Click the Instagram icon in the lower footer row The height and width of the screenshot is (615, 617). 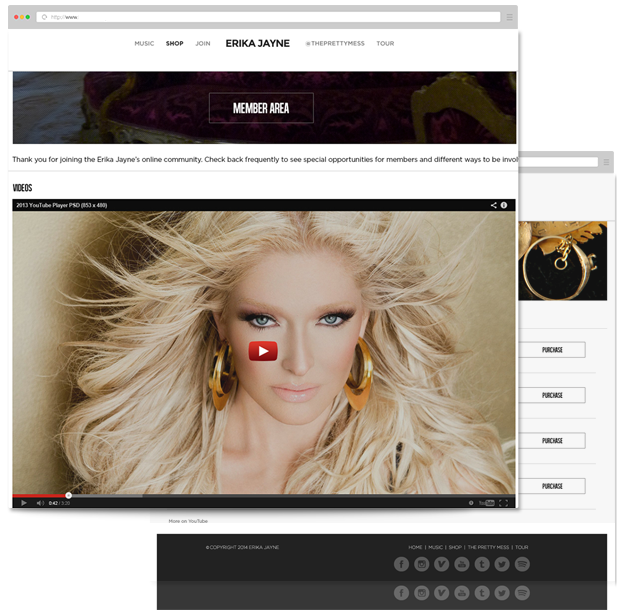421,593
